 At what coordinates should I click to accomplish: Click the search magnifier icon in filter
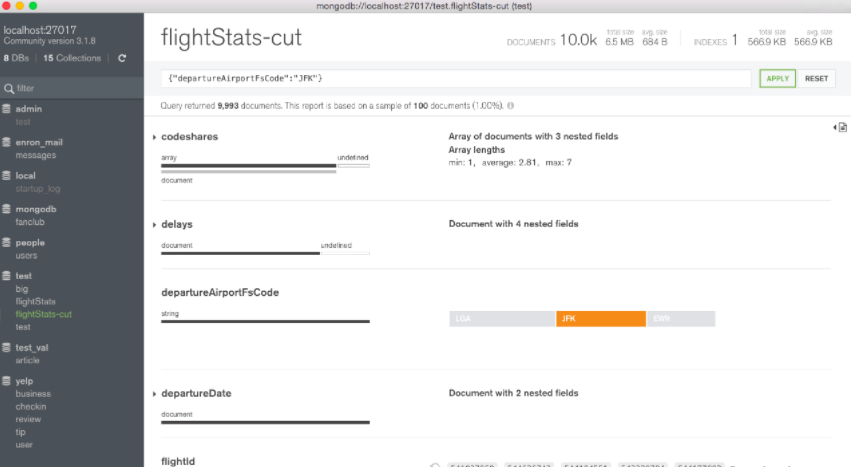(9, 88)
